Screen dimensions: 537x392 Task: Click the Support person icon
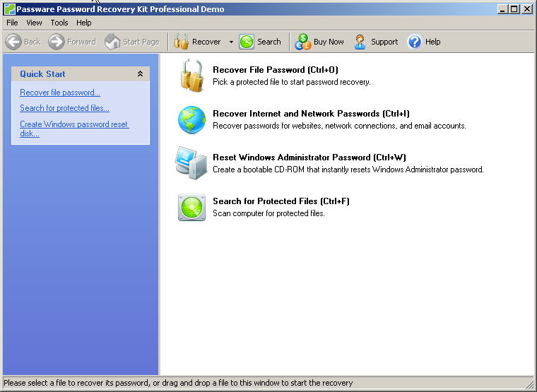coord(360,42)
